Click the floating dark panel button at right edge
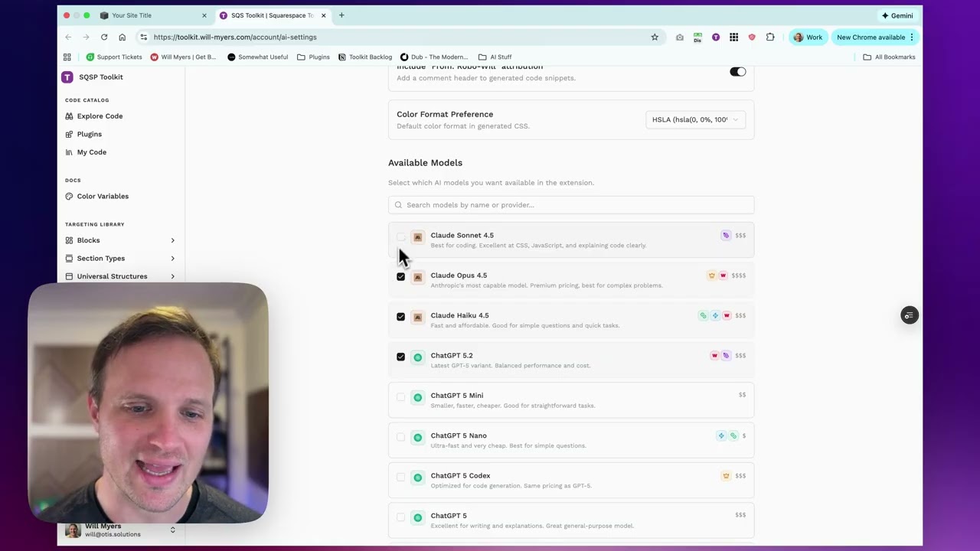The width and height of the screenshot is (980, 551). (x=909, y=315)
